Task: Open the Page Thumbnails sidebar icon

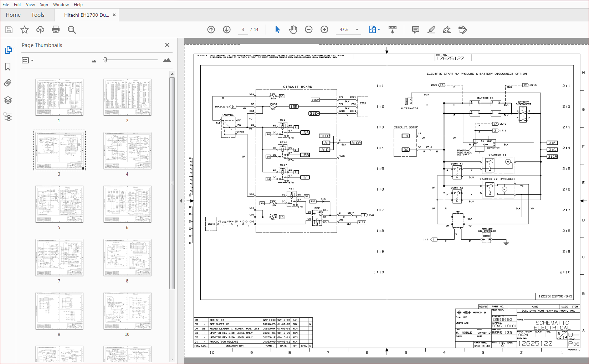Action: coord(8,50)
